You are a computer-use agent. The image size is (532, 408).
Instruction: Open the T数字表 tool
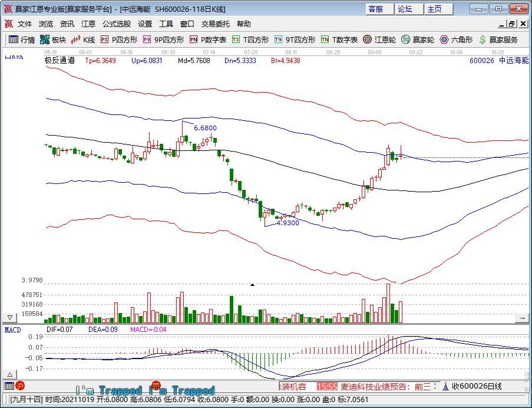[339, 40]
